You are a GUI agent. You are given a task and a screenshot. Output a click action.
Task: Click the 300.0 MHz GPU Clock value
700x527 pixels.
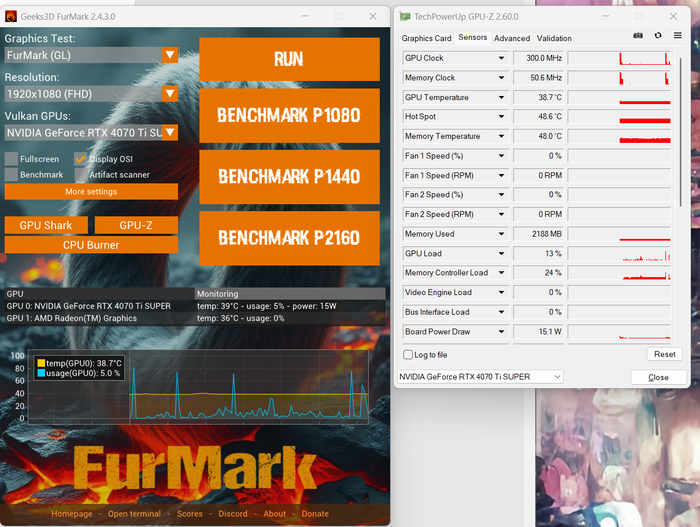538,58
